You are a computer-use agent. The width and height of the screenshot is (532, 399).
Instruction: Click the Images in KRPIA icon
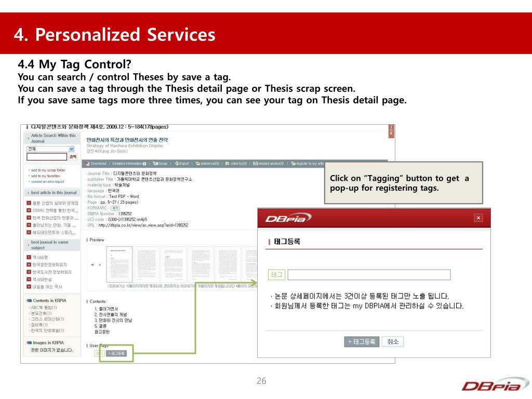29,343
